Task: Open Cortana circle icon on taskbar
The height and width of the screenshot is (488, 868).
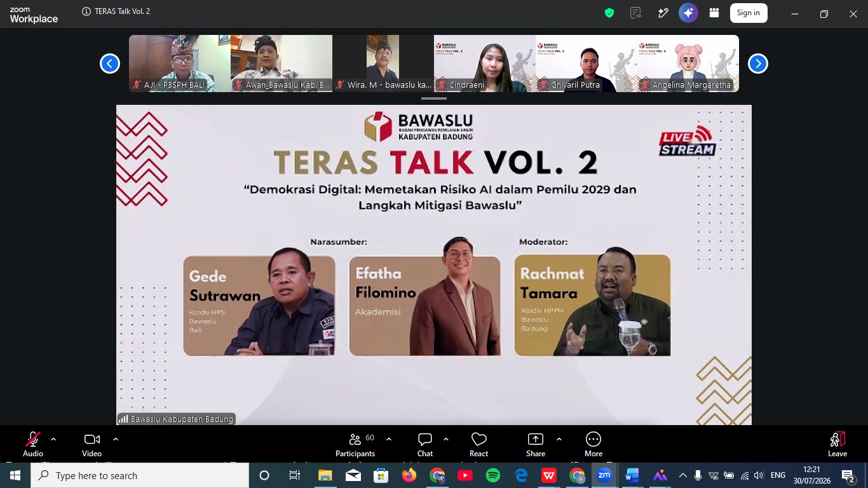Action: pos(264,475)
